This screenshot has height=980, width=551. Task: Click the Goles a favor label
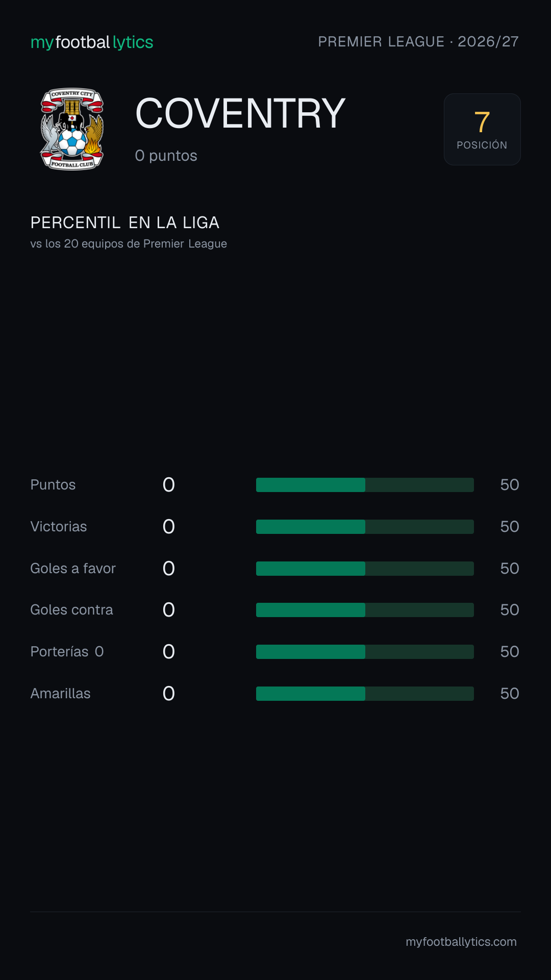(73, 569)
